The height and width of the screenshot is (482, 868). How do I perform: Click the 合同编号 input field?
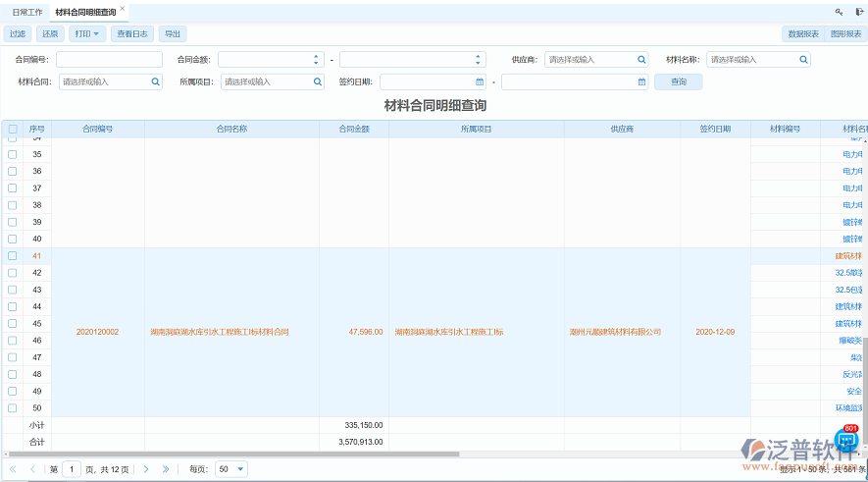click(x=109, y=60)
